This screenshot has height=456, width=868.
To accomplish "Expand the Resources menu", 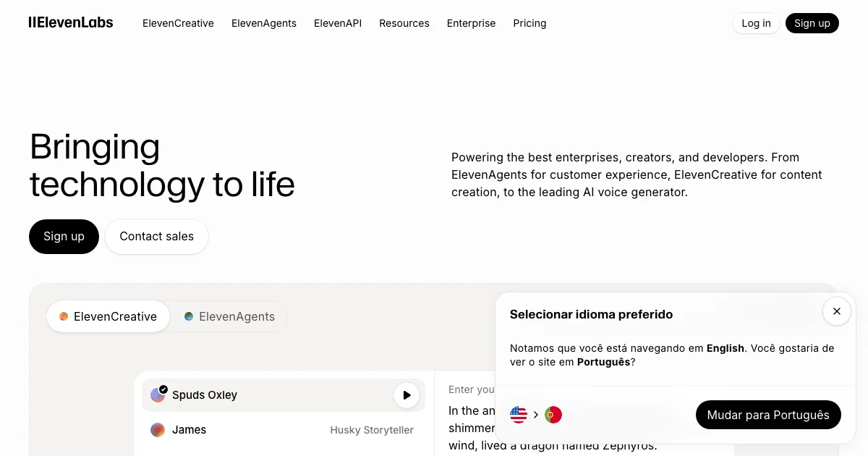I will click(404, 23).
